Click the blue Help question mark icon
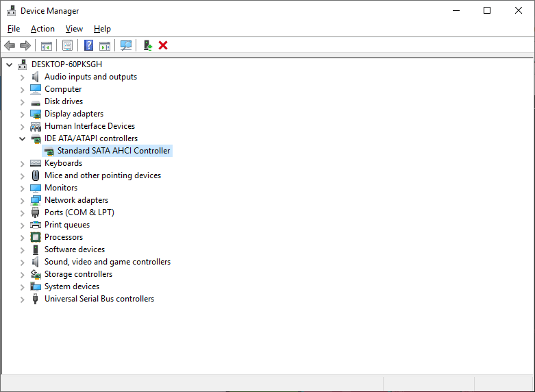 click(x=89, y=45)
